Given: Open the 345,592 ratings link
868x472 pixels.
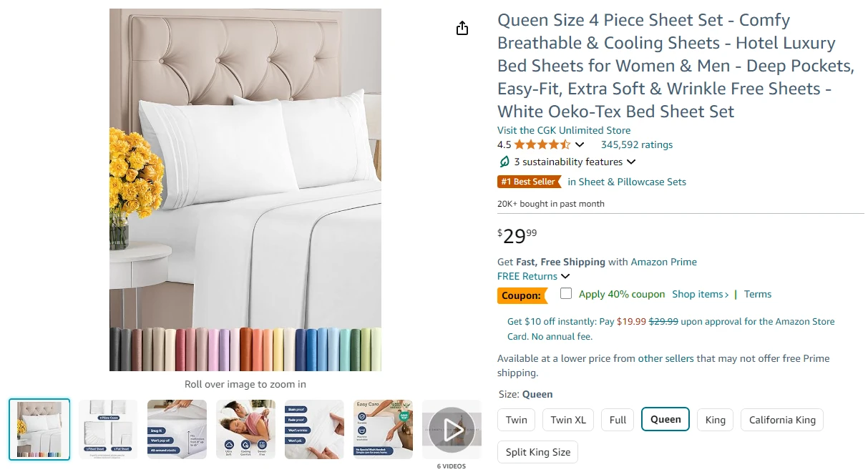Looking at the screenshot, I should [x=636, y=144].
